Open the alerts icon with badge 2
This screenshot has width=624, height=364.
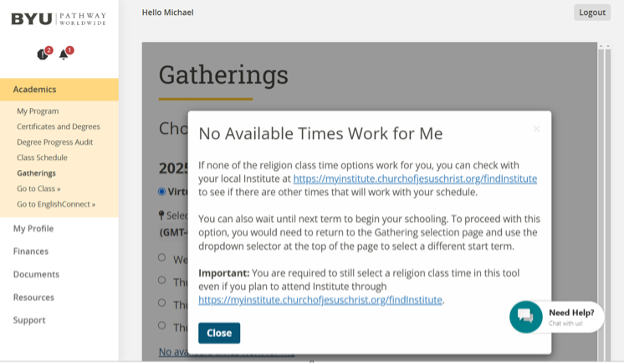[43, 54]
